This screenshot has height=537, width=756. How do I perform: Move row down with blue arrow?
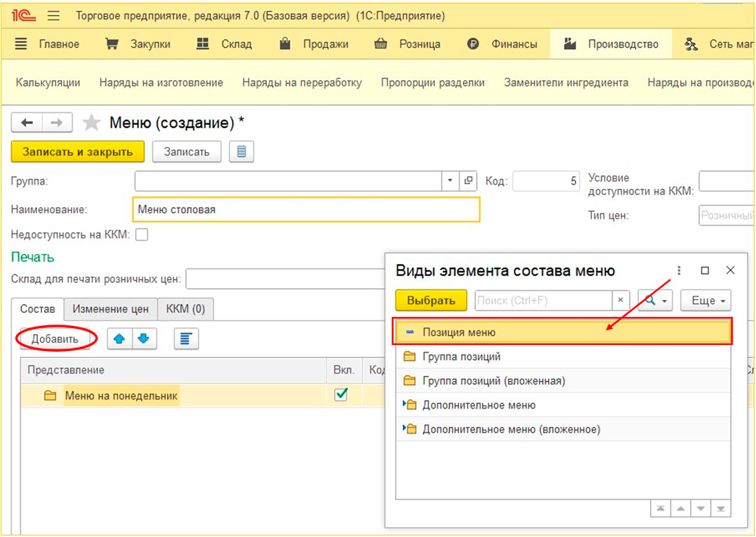[144, 339]
